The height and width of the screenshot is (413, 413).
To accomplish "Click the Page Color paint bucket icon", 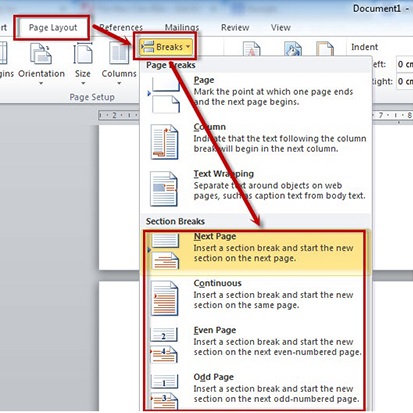I will coord(292,49).
